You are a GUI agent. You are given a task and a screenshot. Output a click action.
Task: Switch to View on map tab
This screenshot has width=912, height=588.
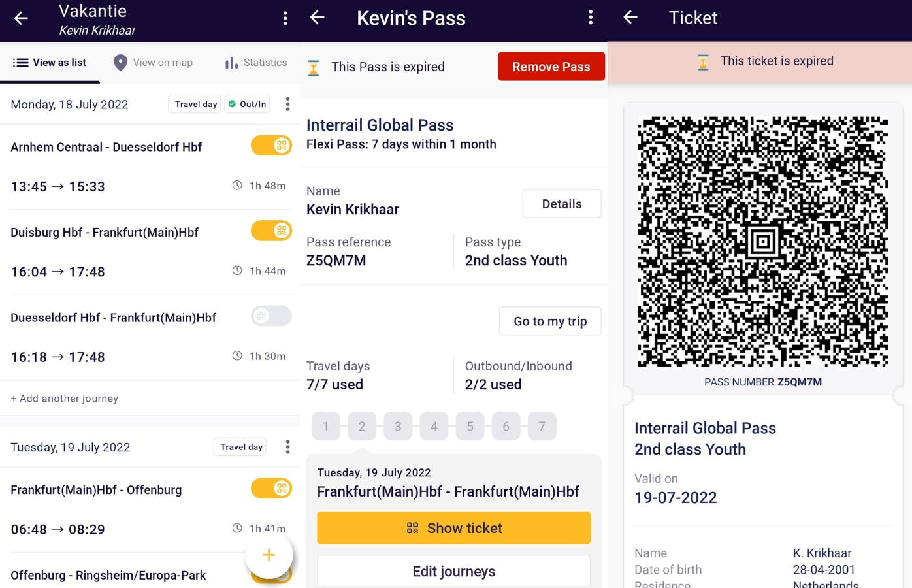[154, 63]
